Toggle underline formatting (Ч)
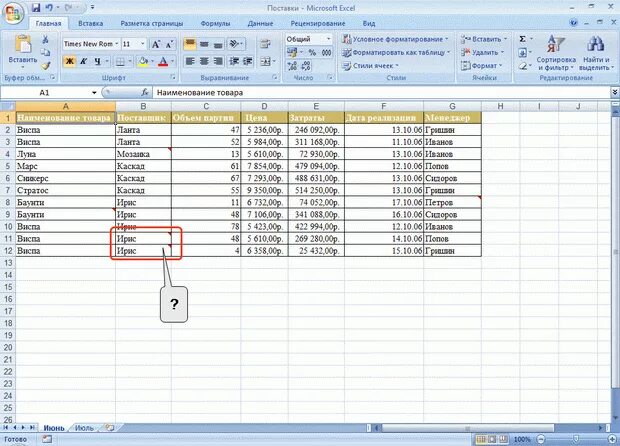The width and height of the screenshot is (620, 446). point(97,61)
